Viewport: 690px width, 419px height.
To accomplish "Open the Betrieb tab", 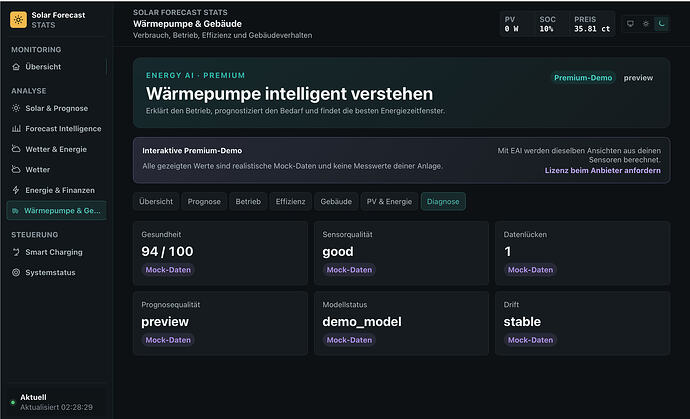I will [248, 202].
